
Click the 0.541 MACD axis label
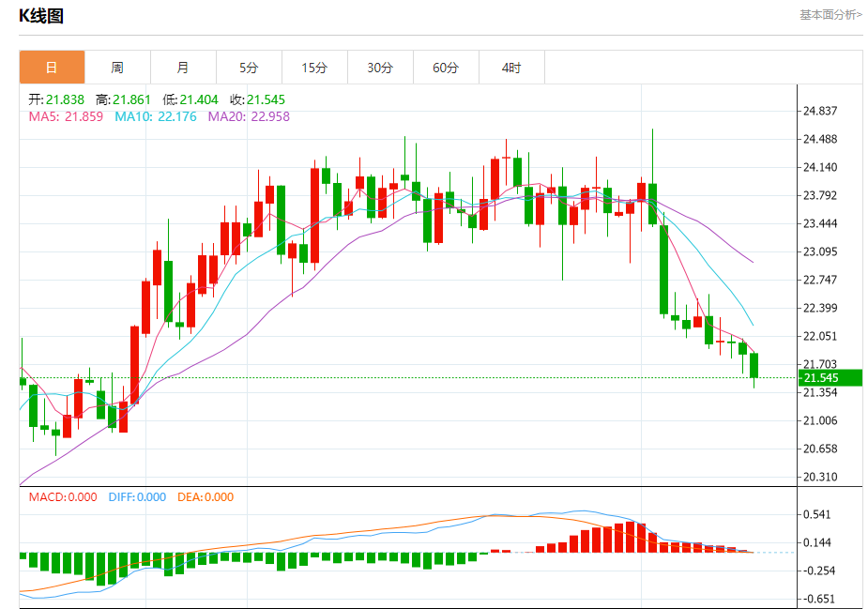(817, 514)
